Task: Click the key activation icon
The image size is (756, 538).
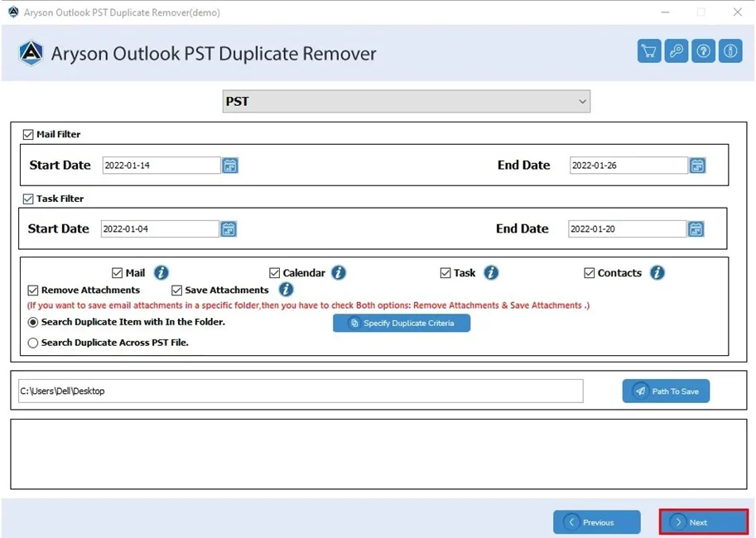Action: coord(676,51)
